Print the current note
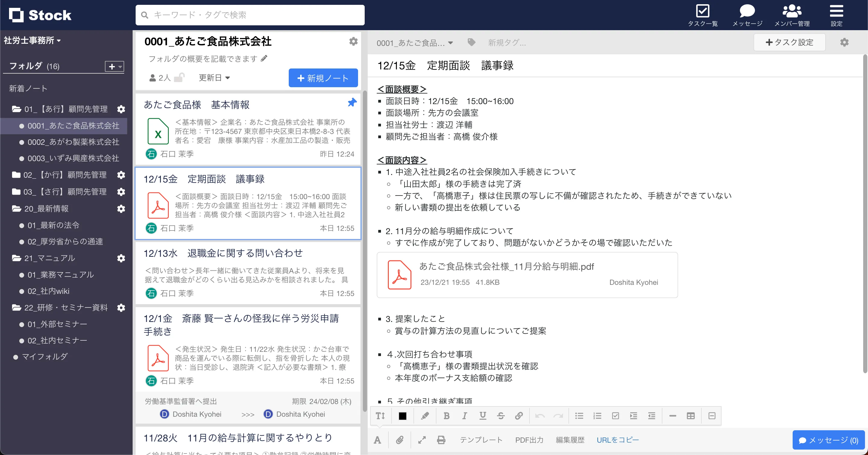Screen dimensions: 868x455 (441, 440)
